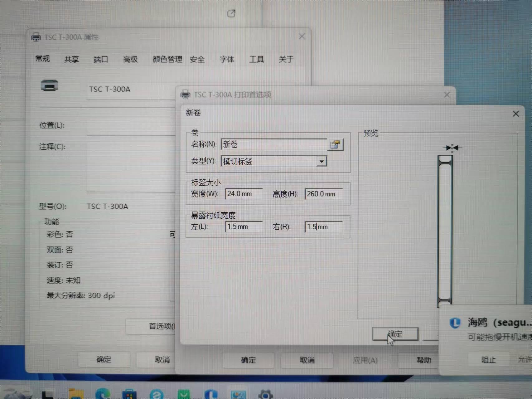This screenshot has width=532, height=399.
Task: Switch to the 高级 tab
Action: [130, 59]
